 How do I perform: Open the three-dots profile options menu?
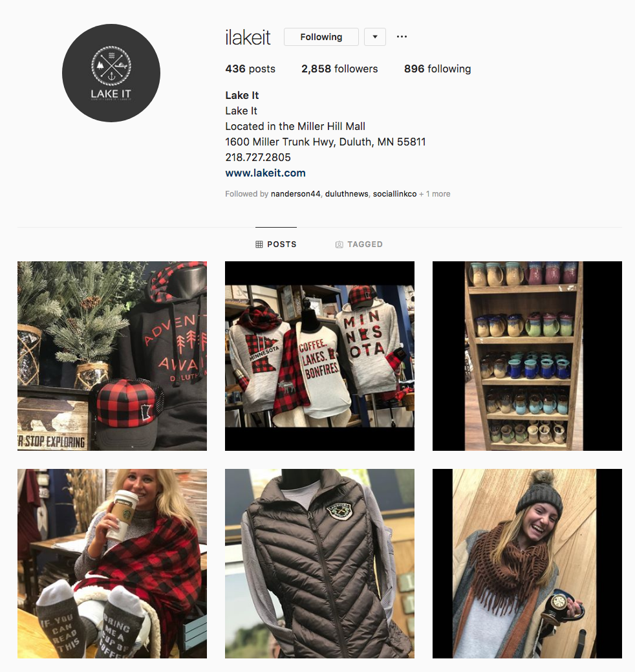[402, 37]
